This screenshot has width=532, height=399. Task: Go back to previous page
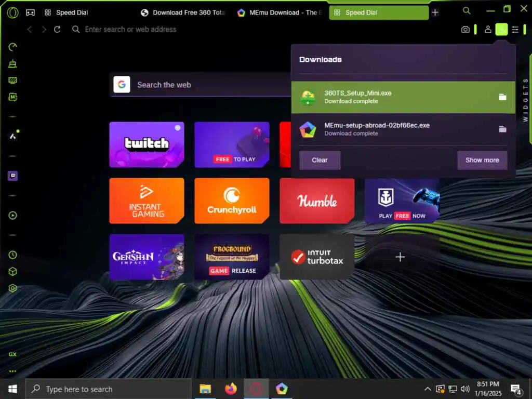click(x=30, y=30)
